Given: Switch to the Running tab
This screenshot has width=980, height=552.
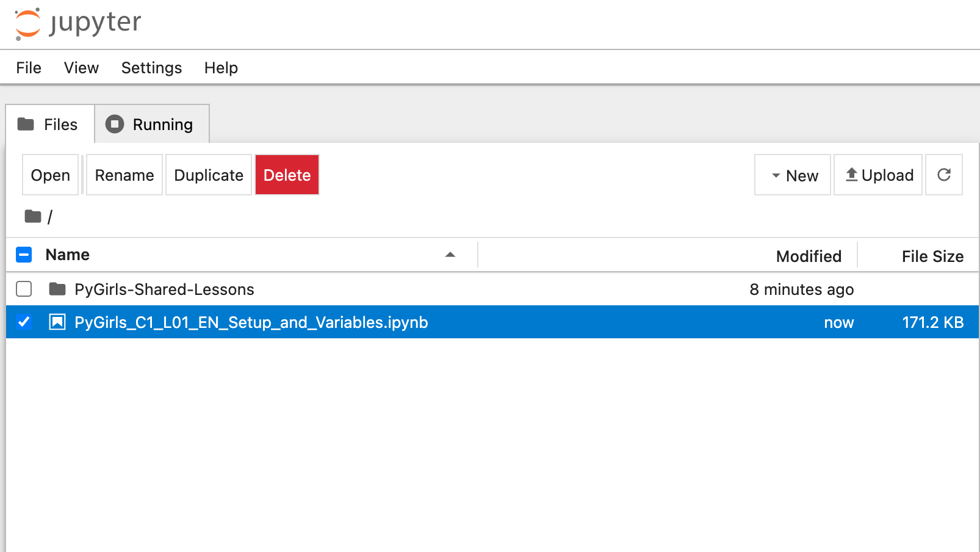Looking at the screenshot, I should pyautogui.click(x=152, y=125).
